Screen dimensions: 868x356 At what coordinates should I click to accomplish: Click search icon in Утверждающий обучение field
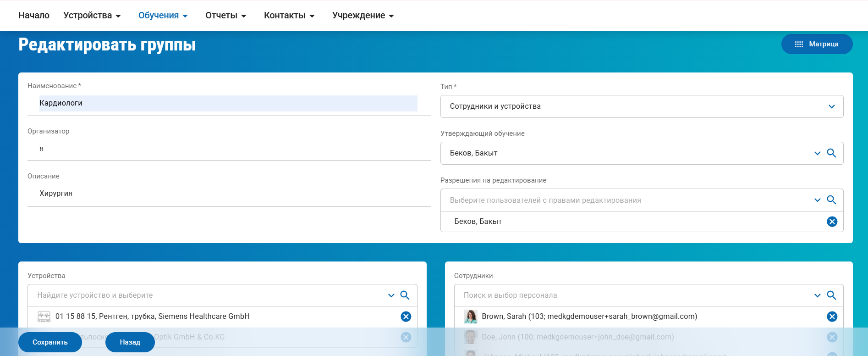click(x=831, y=153)
